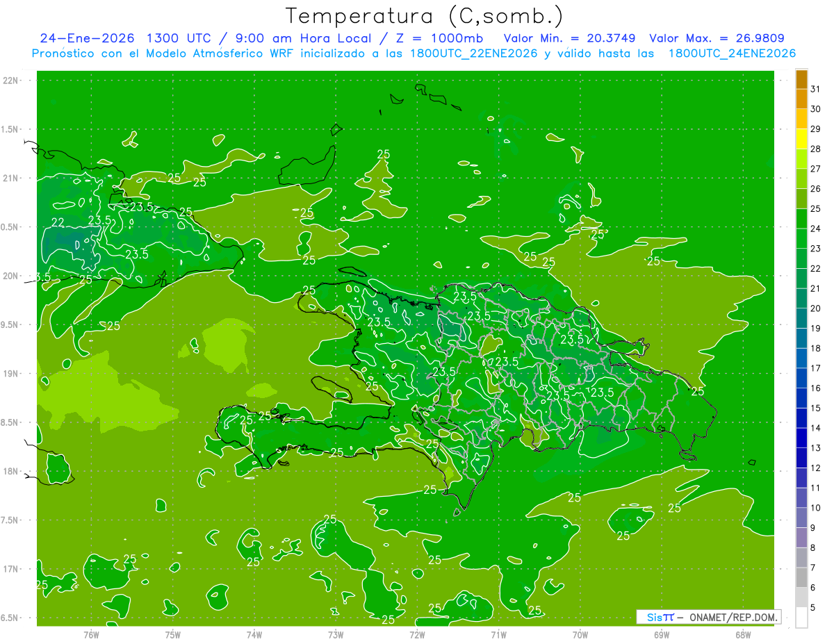
Task: Click the orange legend swatch between 30 and 31
Action: pyautogui.click(x=801, y=99)
